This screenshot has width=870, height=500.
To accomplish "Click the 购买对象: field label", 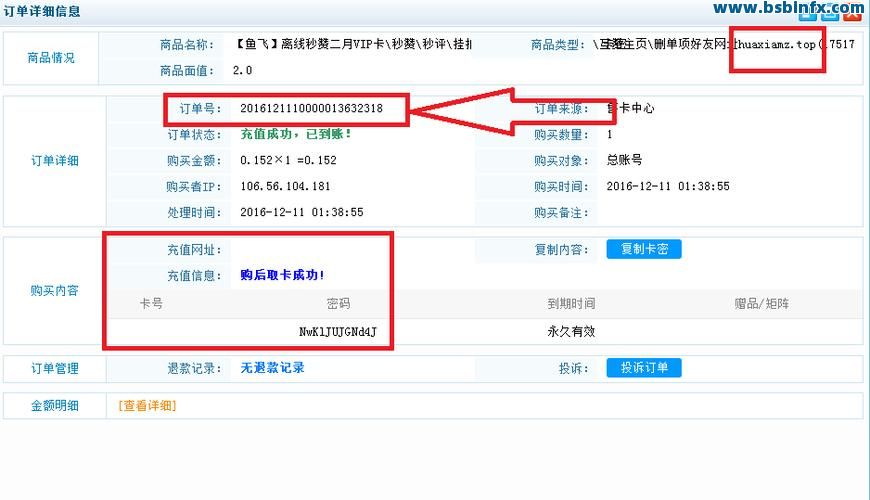I will tap(561, 160).
